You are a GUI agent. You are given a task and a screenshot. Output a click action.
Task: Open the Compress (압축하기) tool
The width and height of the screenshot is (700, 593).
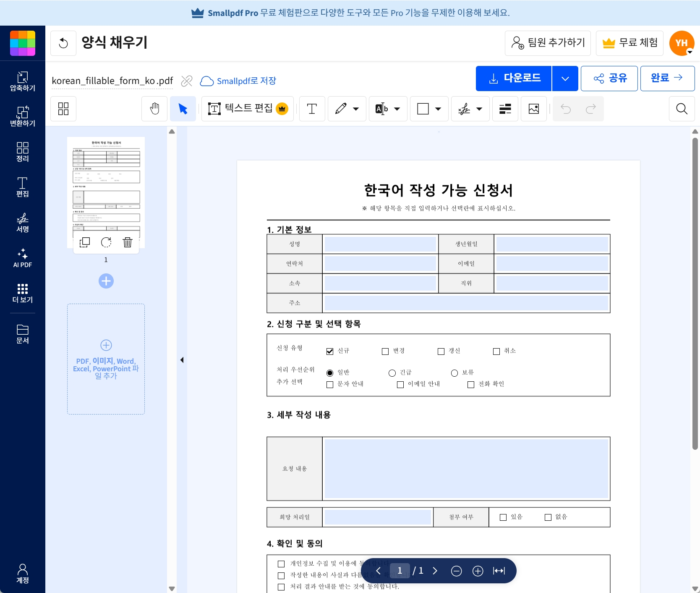pyautogui.click(x=23, y=81)
